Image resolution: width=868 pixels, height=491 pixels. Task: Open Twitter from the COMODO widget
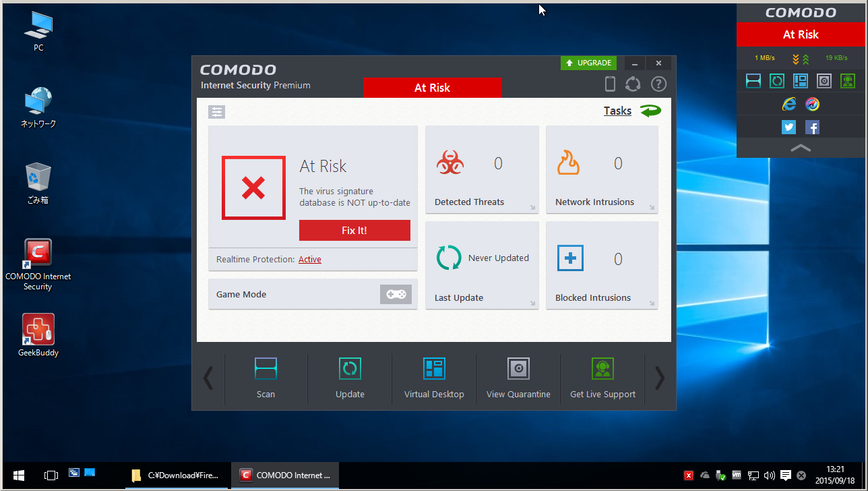click(789, 127)
